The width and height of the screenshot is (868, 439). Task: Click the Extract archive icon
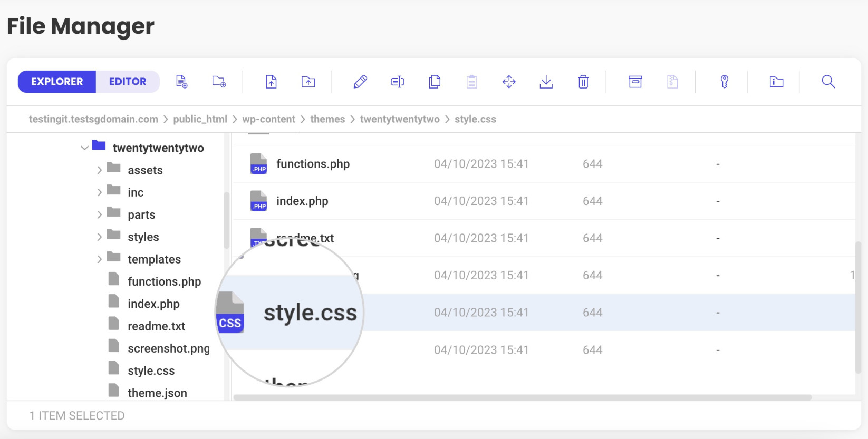pos(672,82)
